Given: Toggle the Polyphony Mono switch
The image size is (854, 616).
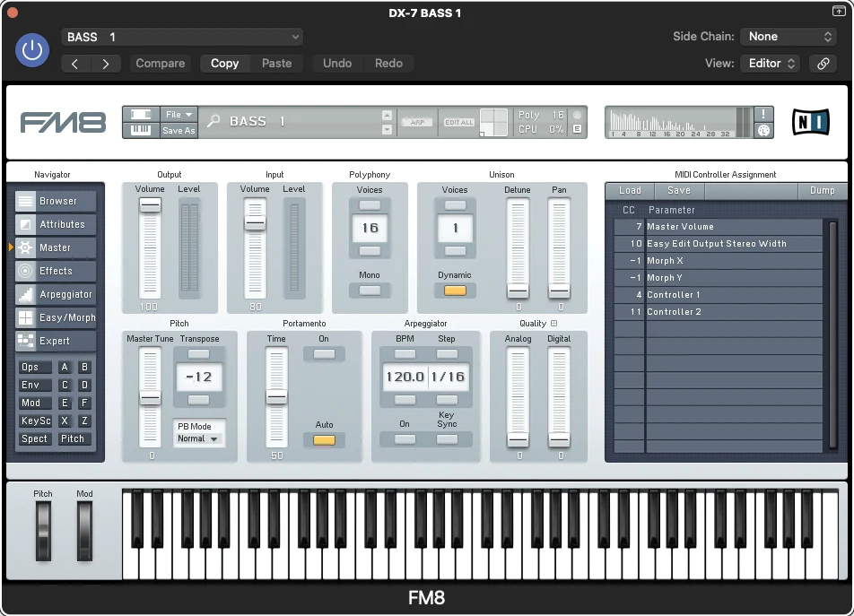Looking at the screenshot, I should coord(370,291).
